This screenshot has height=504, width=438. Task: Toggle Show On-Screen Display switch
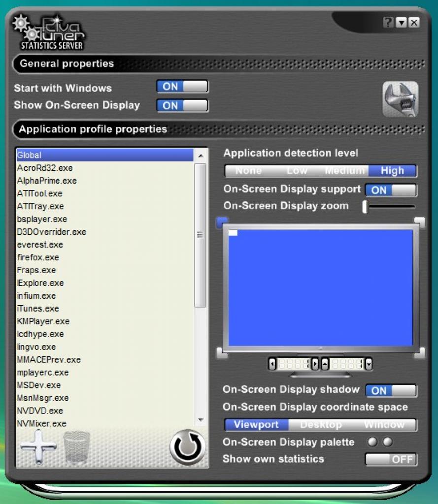[182, 105]
